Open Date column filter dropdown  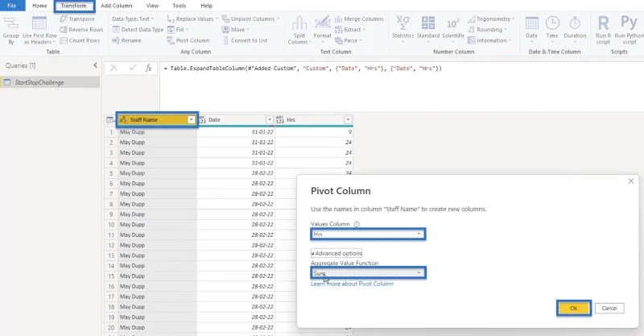(x=270, y=120)
